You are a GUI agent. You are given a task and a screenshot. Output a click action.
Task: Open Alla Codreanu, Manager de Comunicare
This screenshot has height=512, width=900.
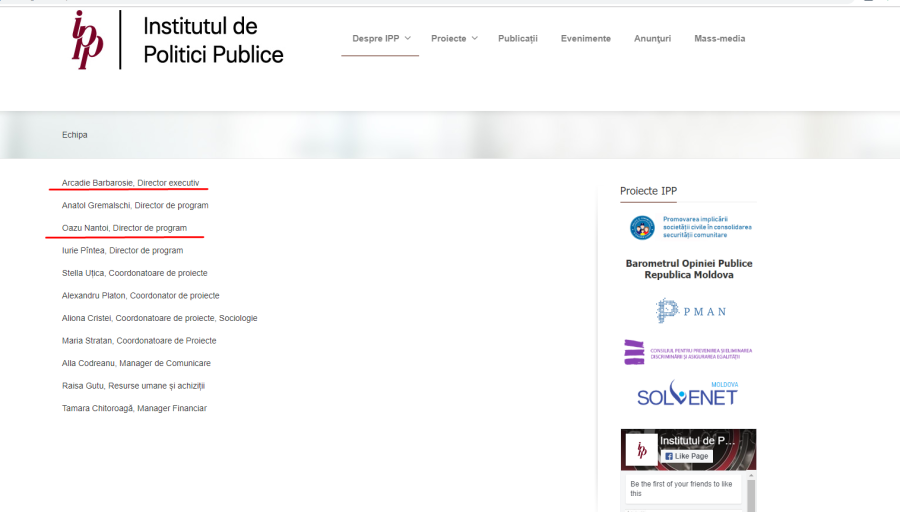(x=136, y=363)
